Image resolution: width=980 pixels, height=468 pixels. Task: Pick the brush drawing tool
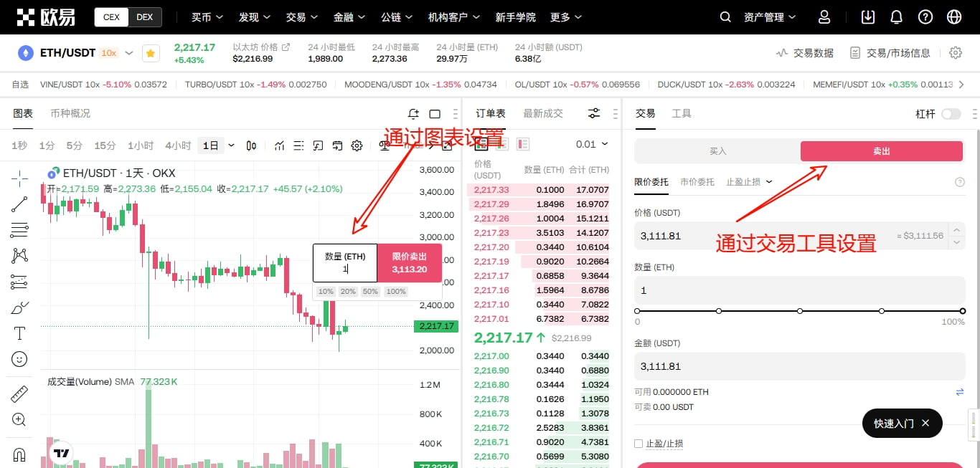(x=19, y=307)
